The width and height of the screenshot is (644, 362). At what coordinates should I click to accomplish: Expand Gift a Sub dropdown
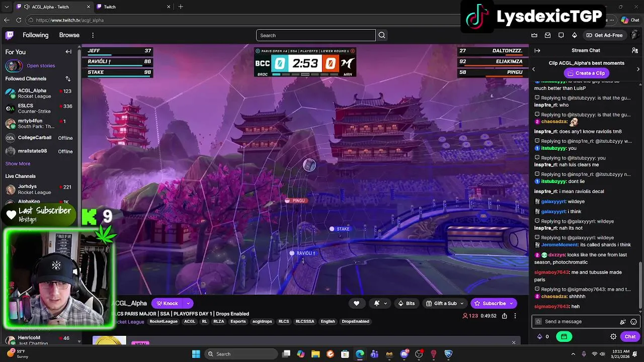tap(462, 303)
